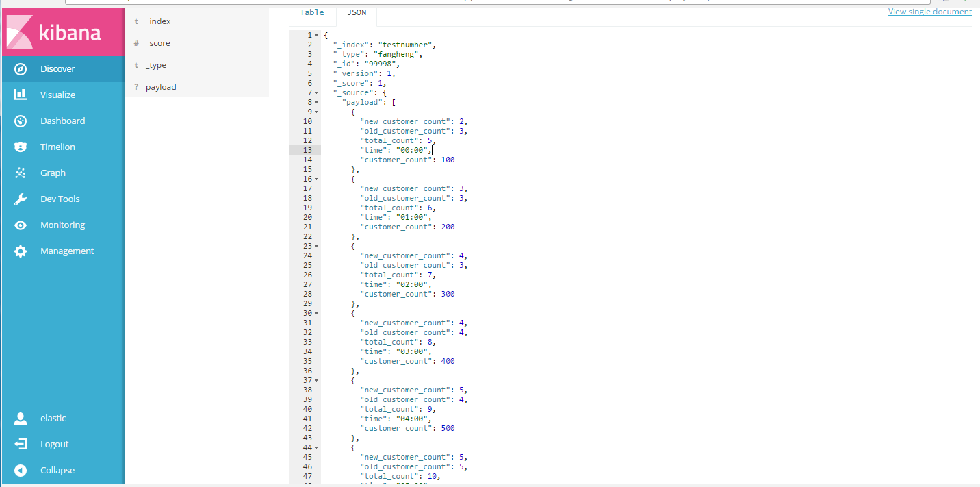The height and width of the screenshot is (487, 980).
Task: Go to Graph in sidebar
Action: 53,173
